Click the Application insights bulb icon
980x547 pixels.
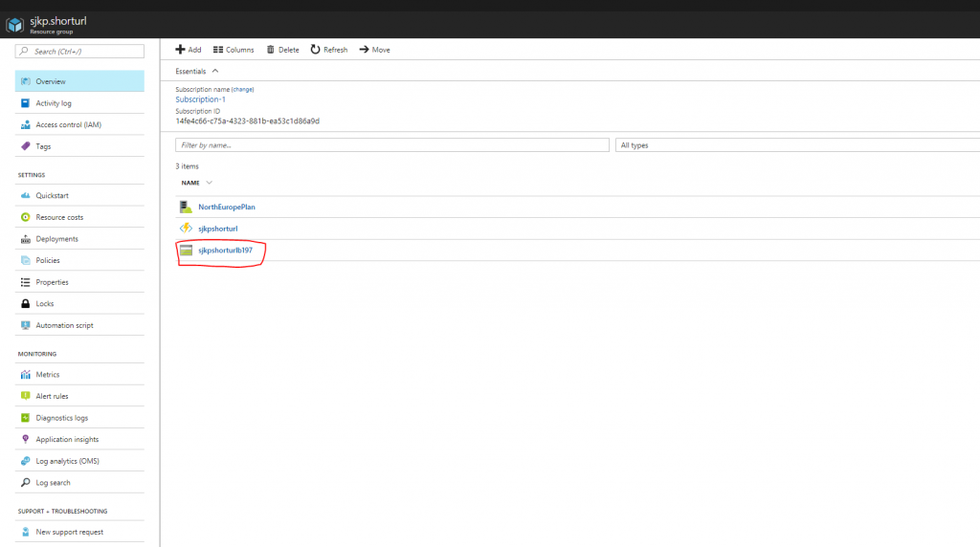click(x=26, y=440)
